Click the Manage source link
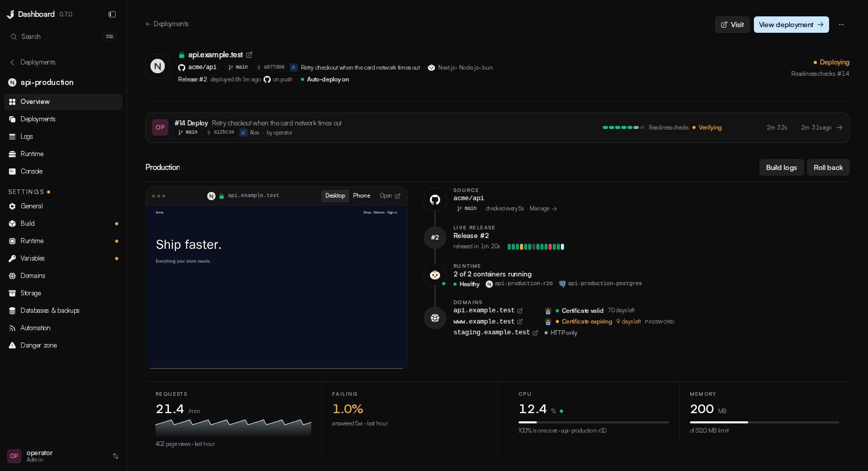 [x=543, y=209]
